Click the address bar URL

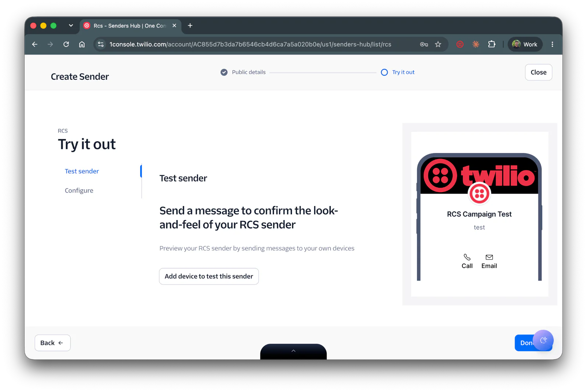point(250,44)
